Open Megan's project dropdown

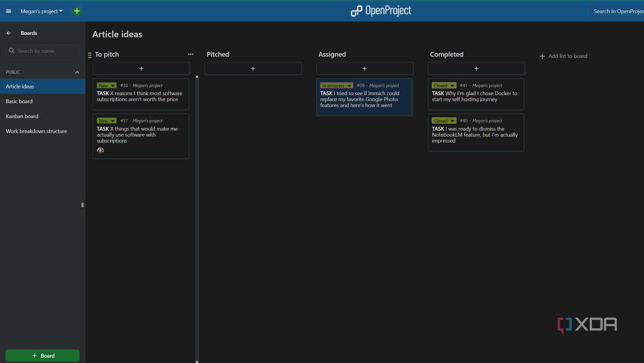pos(42,11)
